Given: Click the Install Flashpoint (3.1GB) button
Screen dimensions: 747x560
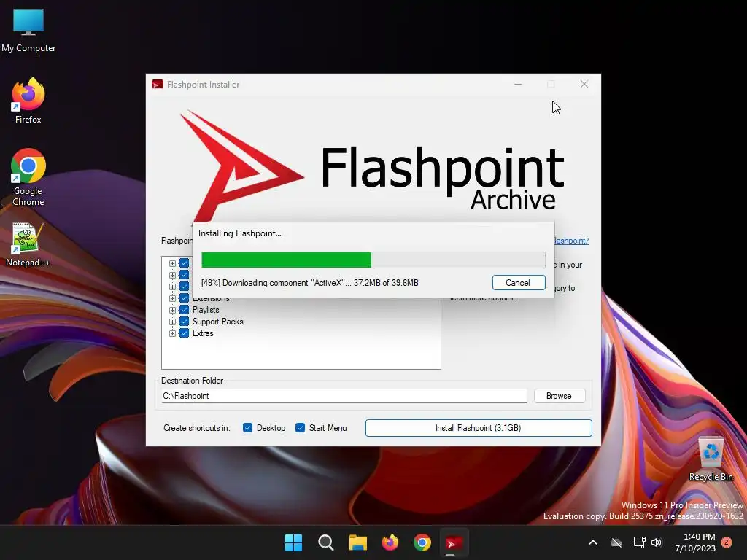Looking at the screenshot, I should 479,428.
